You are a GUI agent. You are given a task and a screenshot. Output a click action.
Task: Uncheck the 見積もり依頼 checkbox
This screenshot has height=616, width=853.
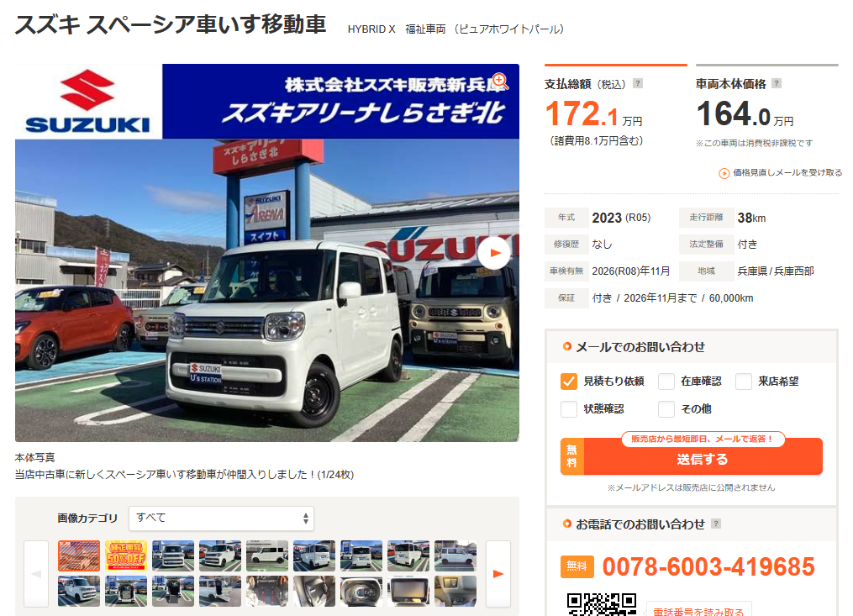[568, 382]
